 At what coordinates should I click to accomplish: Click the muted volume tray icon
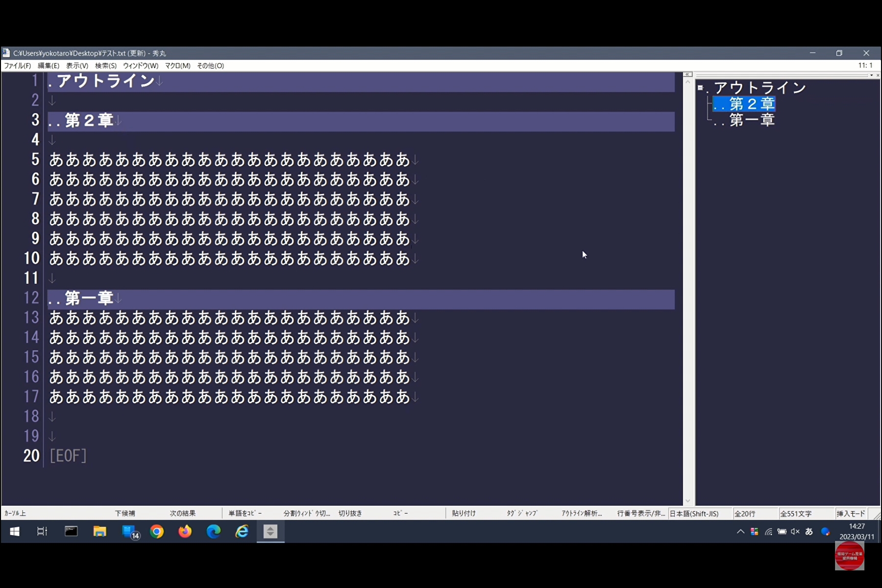pyautogui.click(x=795, y=532)
